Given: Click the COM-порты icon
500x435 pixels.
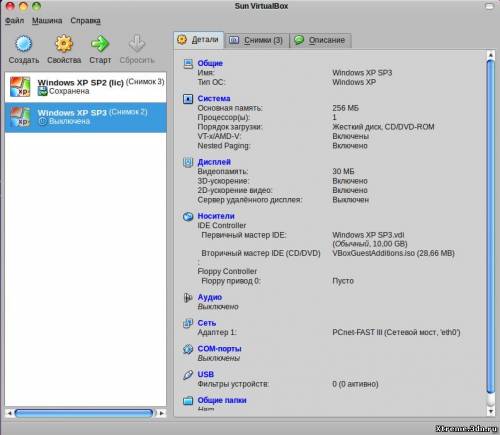Looking at the screenshot, I should pos(188,349).
